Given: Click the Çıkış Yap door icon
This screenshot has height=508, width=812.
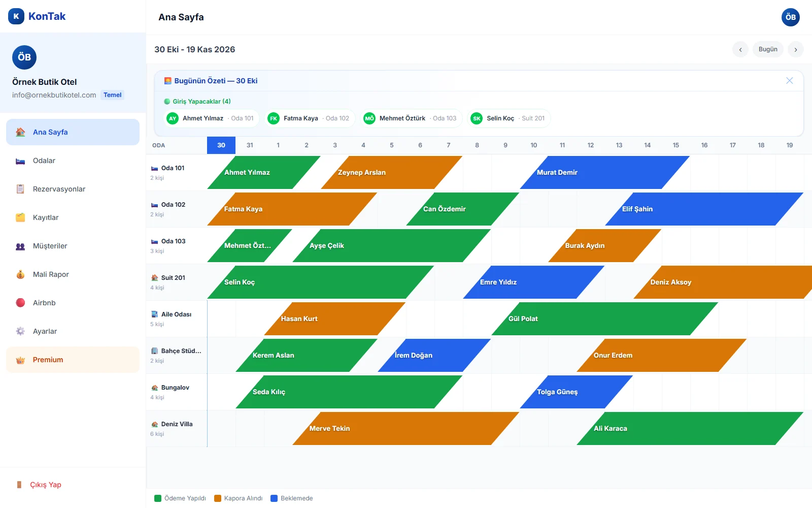Looking at the screenshot, I should click(x=19, y=485).
